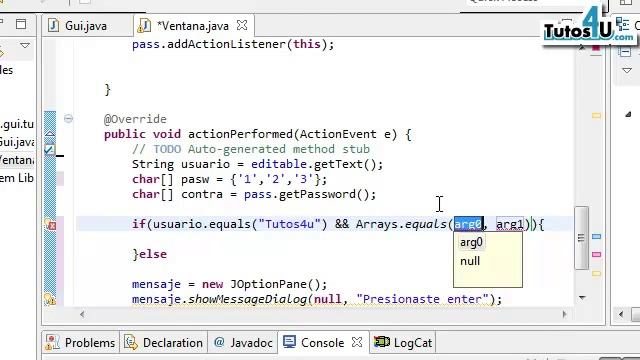Image resolution: width=640 pixels, height=360 pixels.
Task: Close the Ventana.java editor tab
Action: pyautogui.click(x=242, y=25)
